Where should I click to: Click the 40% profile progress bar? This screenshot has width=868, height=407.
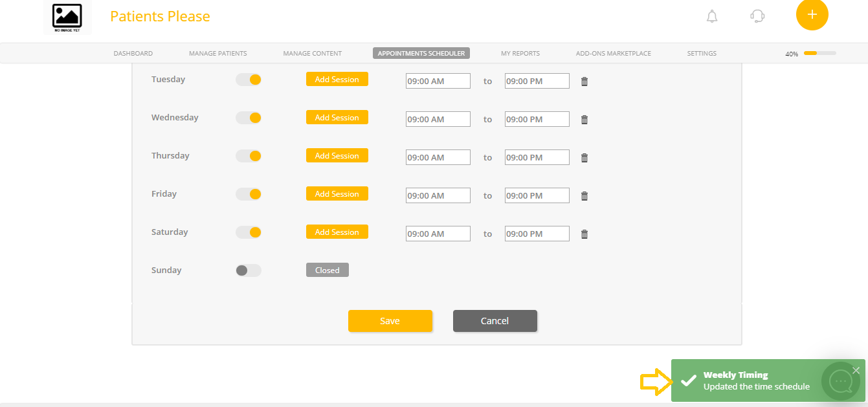pos(819,53)
